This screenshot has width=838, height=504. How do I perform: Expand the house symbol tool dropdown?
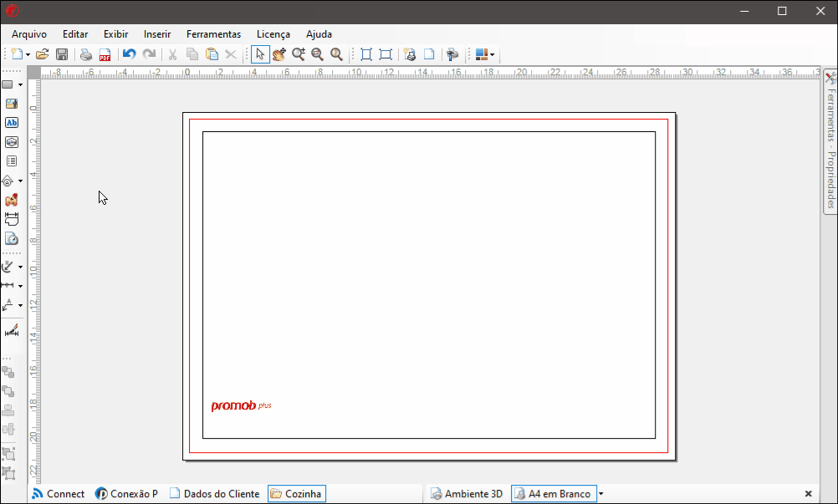20,181
